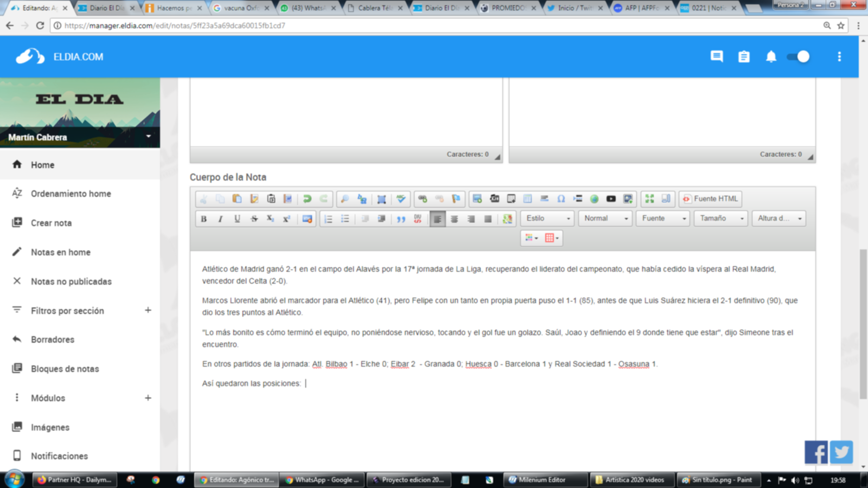Toggle left text alignment
868x488 pixels.
(x=437, y=219)
